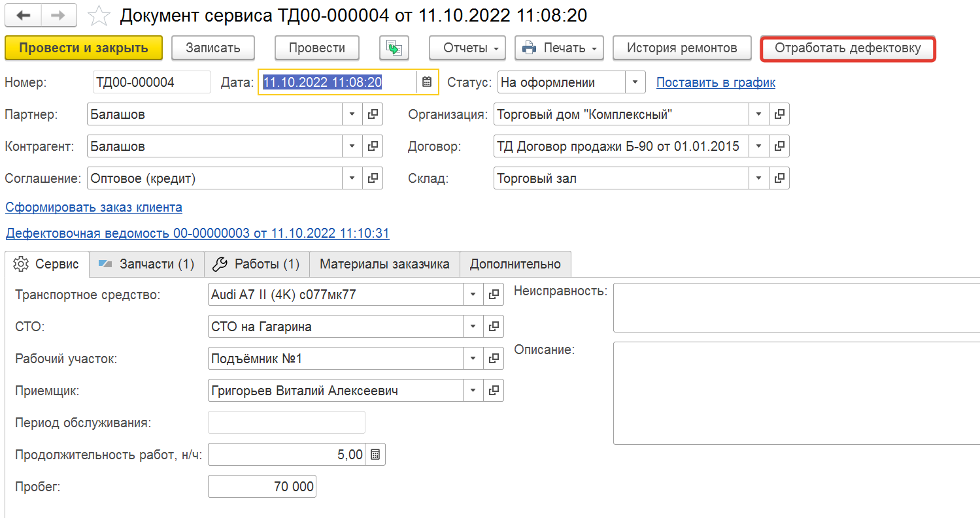Switch to the Сервис tab
This screenshot has width=980, height=518.
[x=47, y=264]
